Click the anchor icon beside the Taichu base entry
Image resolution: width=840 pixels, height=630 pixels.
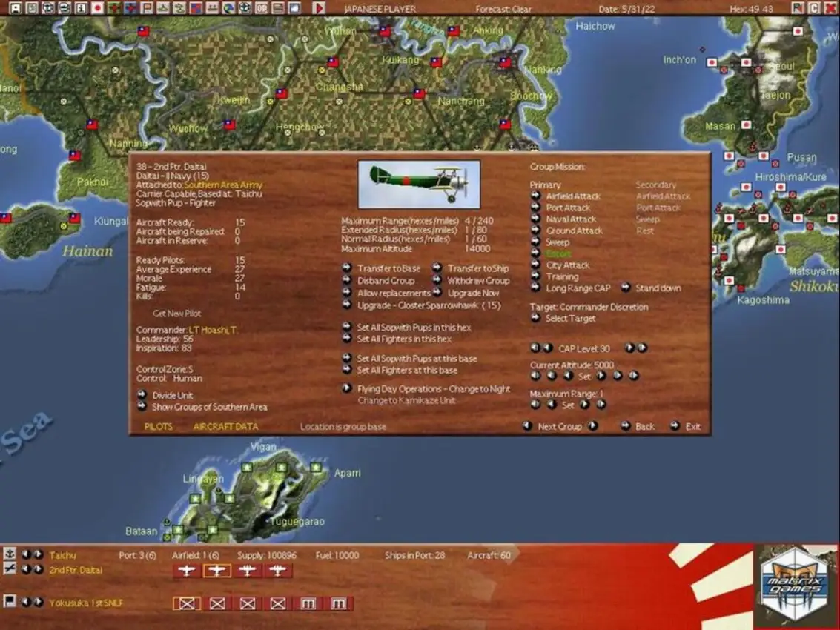tap(10, 553)
